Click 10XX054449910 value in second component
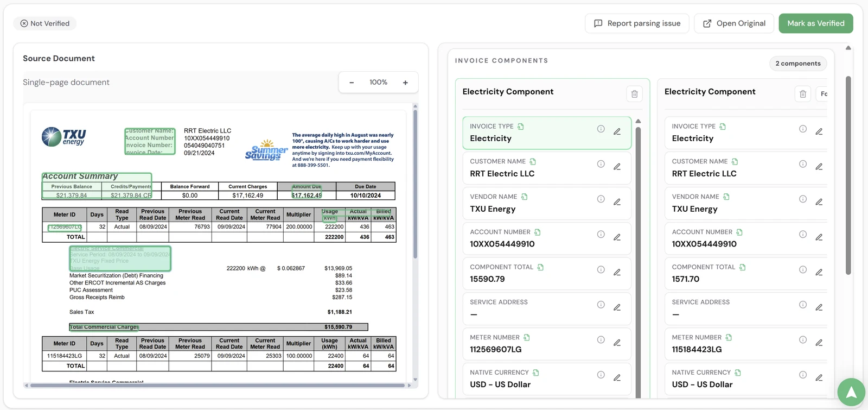 (x=704, y=244)
